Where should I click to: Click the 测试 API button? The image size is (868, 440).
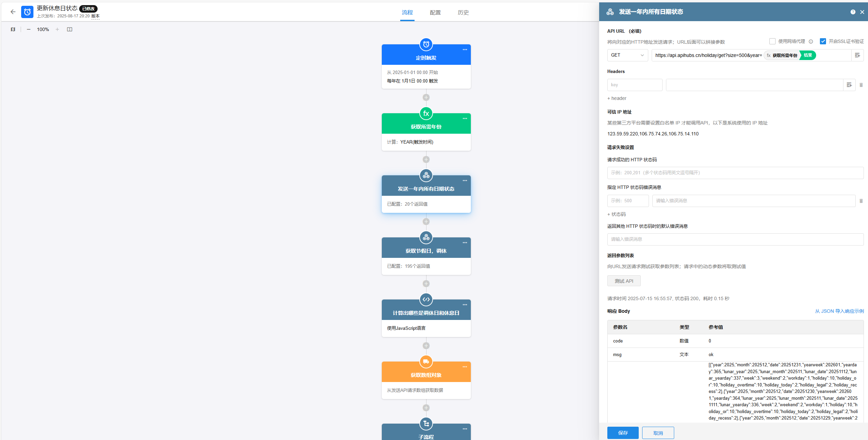point(624,281)
